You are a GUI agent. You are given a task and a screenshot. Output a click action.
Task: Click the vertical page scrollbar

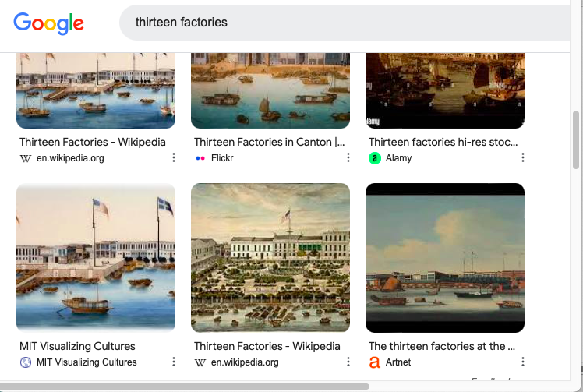pyautogui.click(x=577, y=139)
